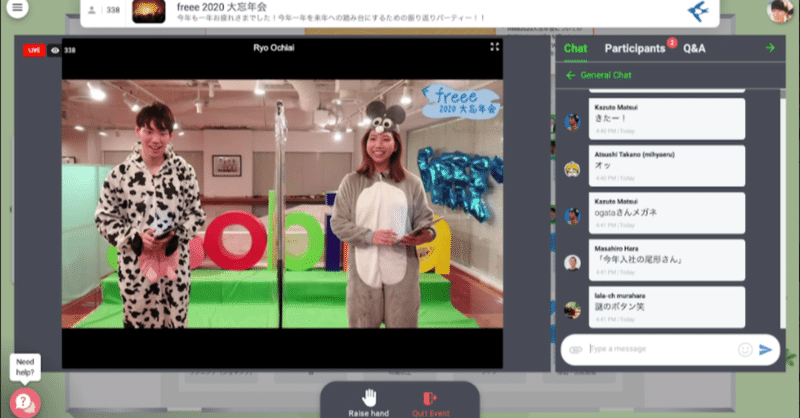Screen dimensions: 800x418
Task: Click the viewer count eye icon
Action: click(x=55, y=50)
